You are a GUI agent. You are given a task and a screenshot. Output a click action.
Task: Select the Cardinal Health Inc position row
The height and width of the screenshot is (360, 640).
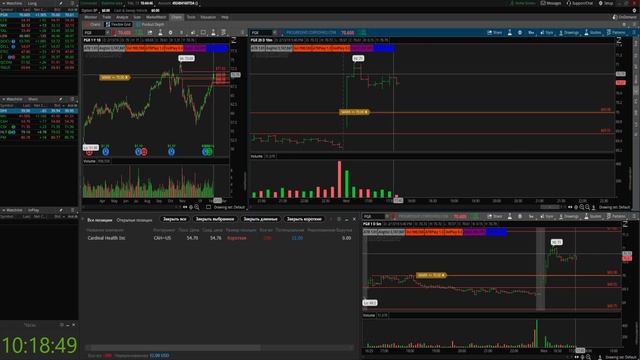pyautogui.click(x=219, y=238)
